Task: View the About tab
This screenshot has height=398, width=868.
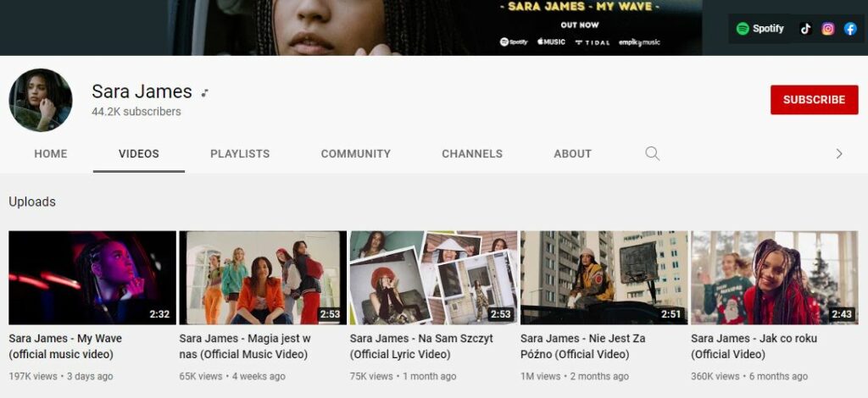Action: pyautogui.click(x=573, y=153)
